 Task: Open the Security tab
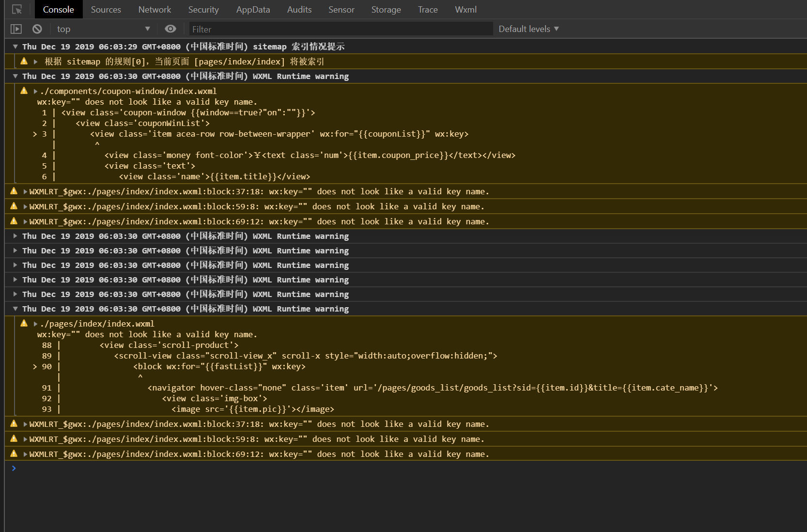[x=203, y=9]
